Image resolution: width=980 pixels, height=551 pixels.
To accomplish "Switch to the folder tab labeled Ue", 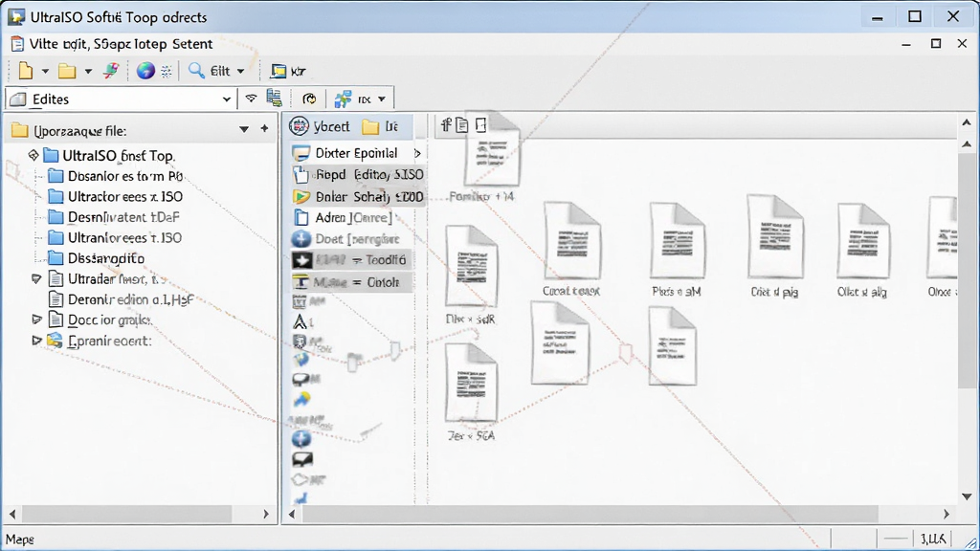I will tap(380, 127).
